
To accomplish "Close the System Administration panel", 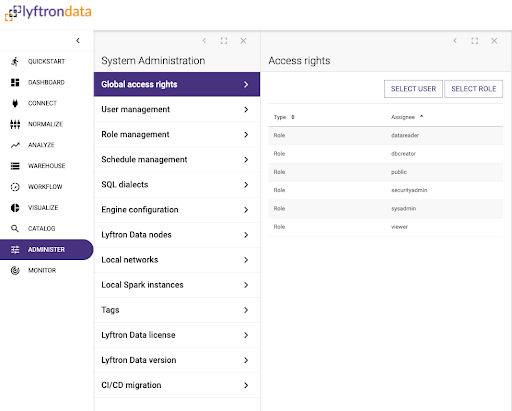I will (x=243, y=41).
